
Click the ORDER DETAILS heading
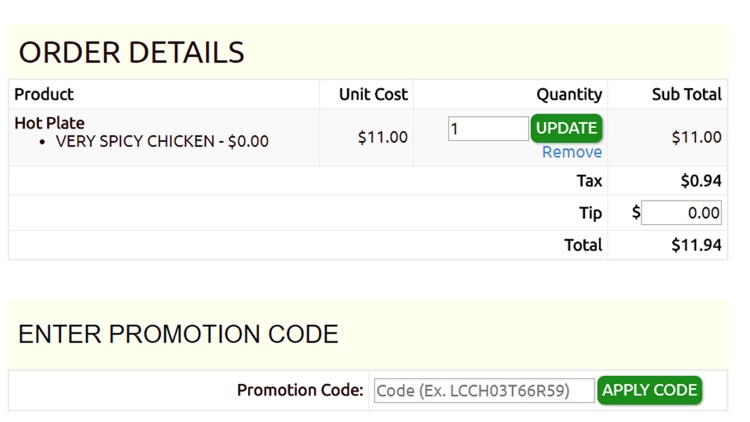pyautogui.click(x=131, y=52)
